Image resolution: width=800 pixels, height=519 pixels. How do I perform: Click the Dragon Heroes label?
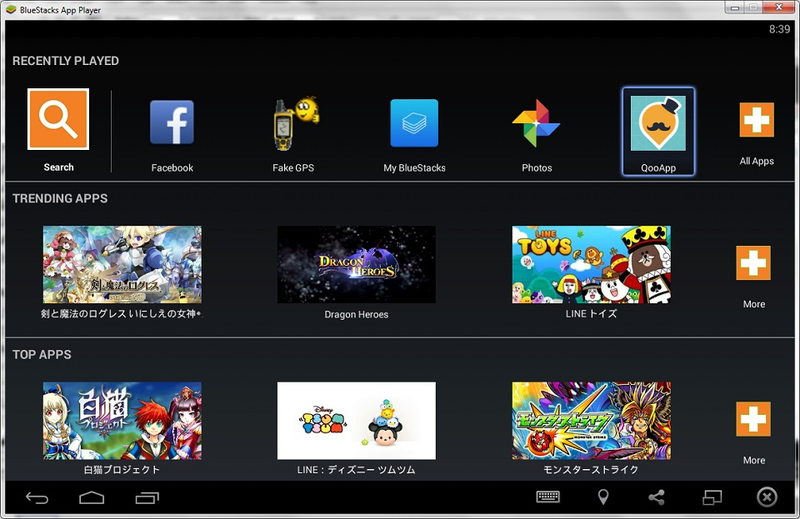356,314
